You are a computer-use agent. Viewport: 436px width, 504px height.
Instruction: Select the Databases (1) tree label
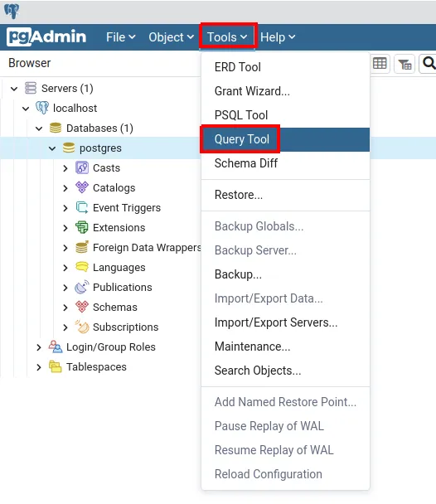(99, 128)
